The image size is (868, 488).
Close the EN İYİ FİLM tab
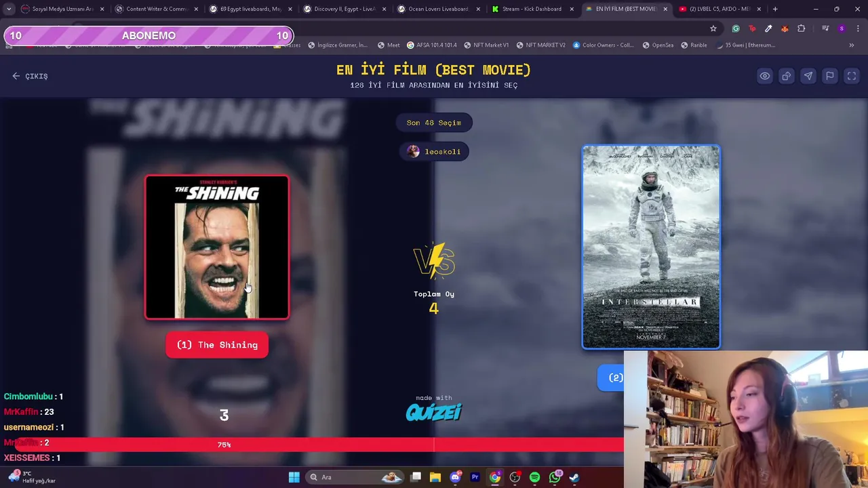[x=665, y=9]
